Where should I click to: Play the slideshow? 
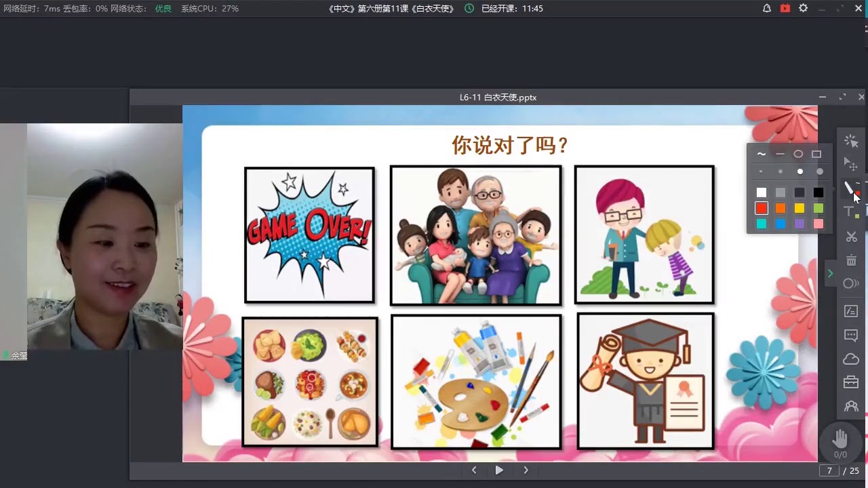tap(499, 470)
